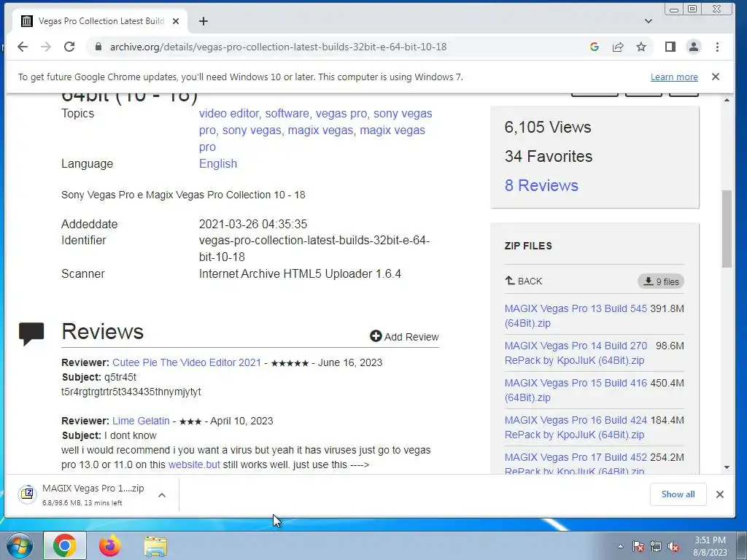Viewport: 747px width, 560px height.
Task: Open the Windows Start menu
Action: click(x=20, y=545)
